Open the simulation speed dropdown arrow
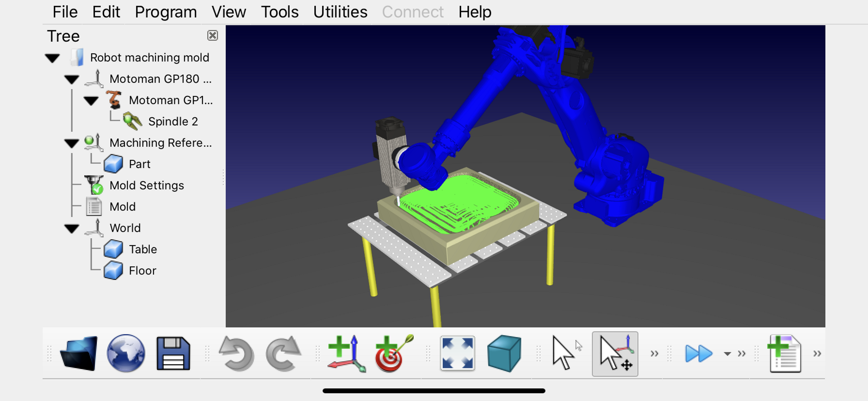This screenshot has height=401, width=868. coord(728,354)
